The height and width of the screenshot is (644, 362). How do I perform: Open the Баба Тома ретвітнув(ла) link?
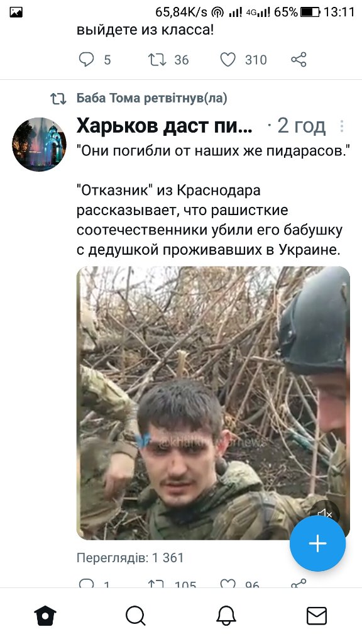pyautogui.click(x=152, y=98)
